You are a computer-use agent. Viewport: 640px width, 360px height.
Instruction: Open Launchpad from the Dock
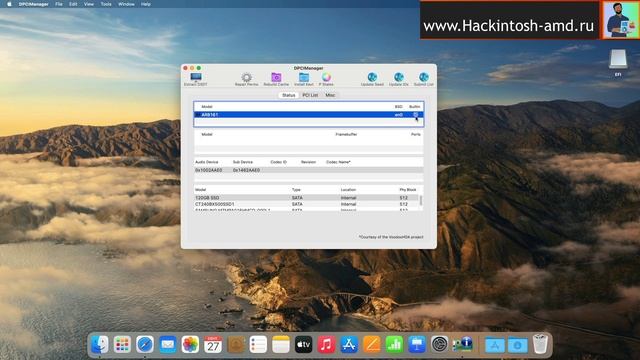122,345
